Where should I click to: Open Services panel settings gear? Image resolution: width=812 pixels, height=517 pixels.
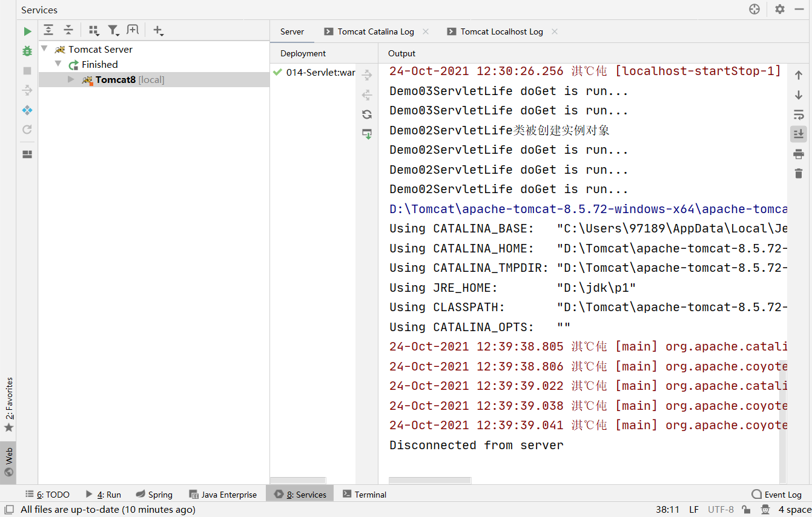coord(780,9)
